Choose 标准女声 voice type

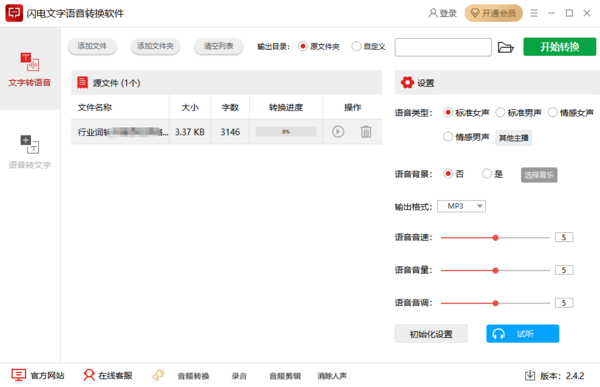(466, 113)
